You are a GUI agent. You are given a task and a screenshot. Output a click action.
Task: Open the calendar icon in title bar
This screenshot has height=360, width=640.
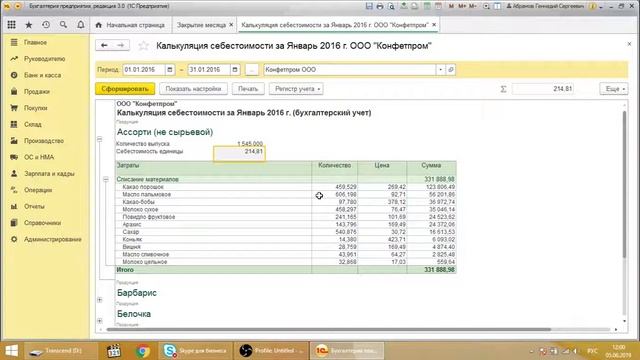(x=438, y=6)
